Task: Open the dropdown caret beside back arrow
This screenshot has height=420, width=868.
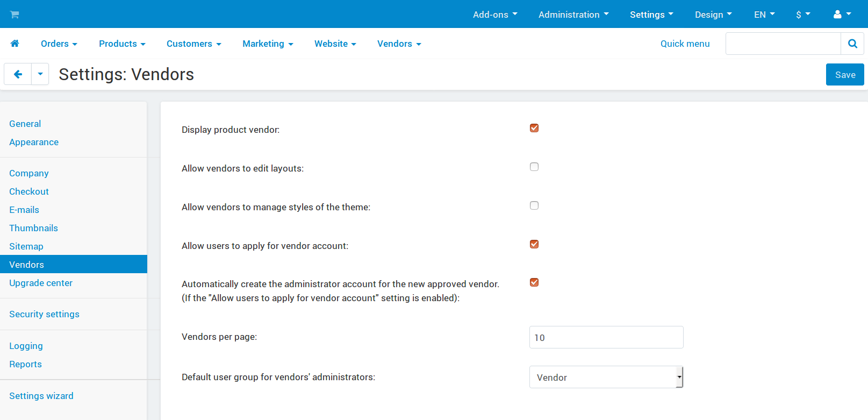Action: pyautogui.click(x=40, y=74)
